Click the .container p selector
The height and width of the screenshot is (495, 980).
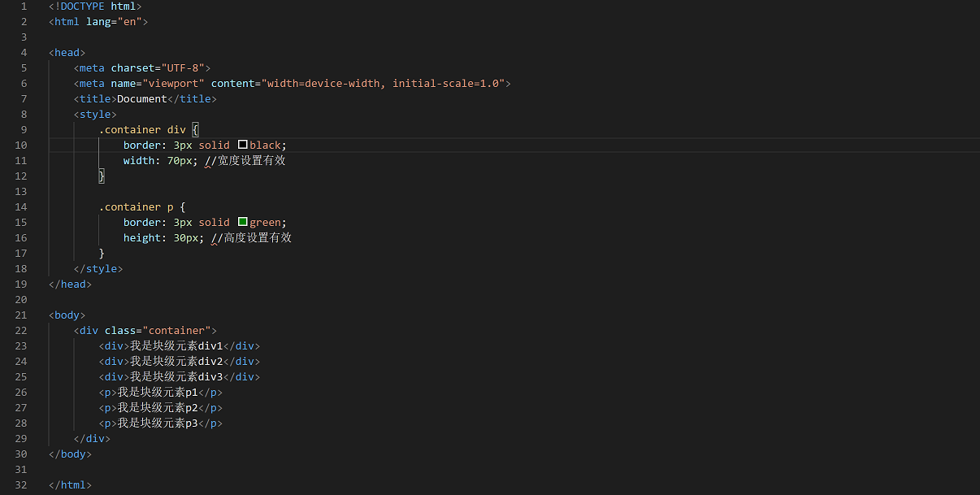pyautogui.click(x=136, y=206)
